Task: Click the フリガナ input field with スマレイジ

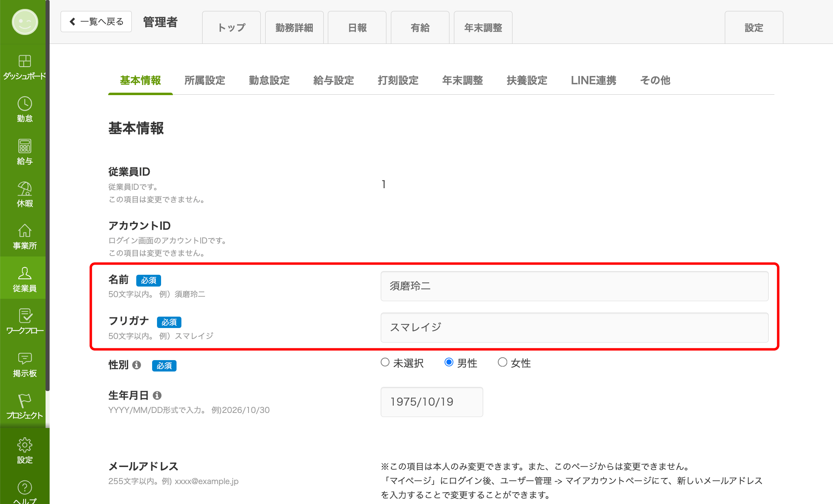Action: [574, 328]
